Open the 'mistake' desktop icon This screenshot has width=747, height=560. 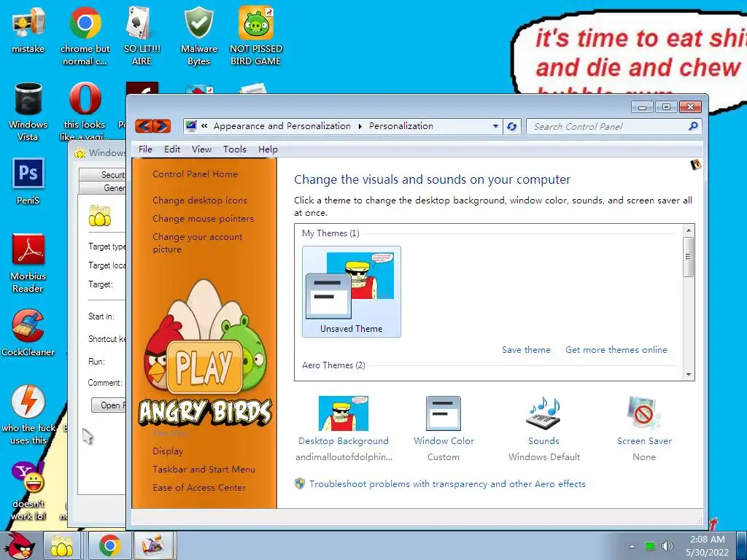tap(28, 29)
